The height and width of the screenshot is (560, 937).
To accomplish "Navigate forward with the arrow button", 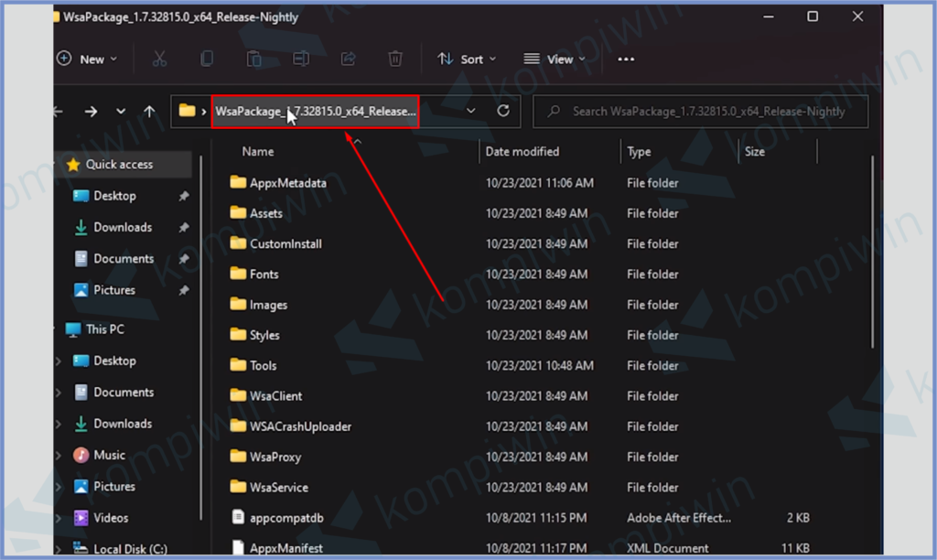I will click(91, 111).
